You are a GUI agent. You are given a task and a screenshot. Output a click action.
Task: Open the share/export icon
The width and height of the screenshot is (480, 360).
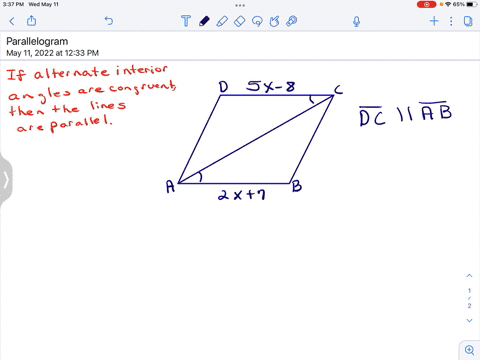pos(32,21)
